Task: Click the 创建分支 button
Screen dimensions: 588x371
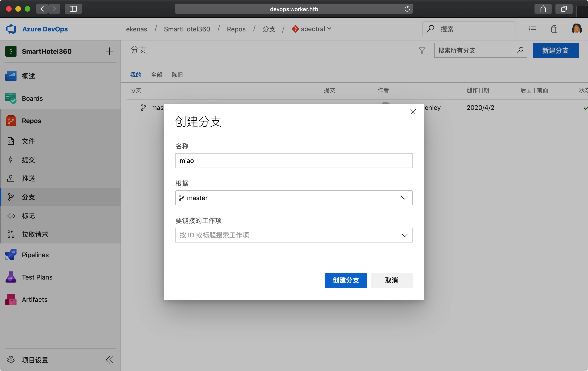Action: (346, 280)
